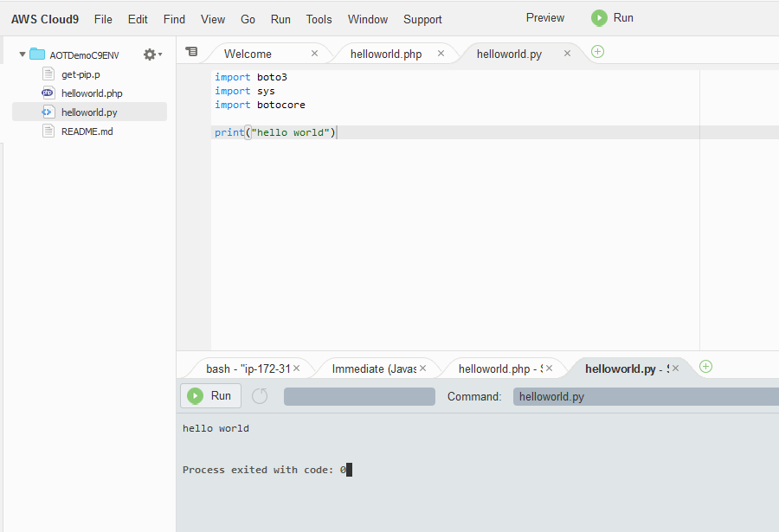Screen dimensions: 779x532
Task: Click the Run button in the console panel
Action: coord(210,395)
